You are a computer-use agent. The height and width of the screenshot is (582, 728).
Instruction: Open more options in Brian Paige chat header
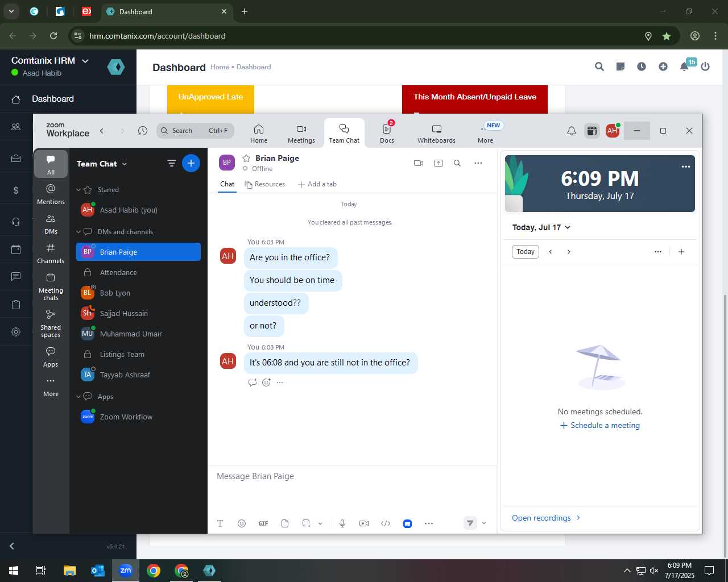point(478,163)
